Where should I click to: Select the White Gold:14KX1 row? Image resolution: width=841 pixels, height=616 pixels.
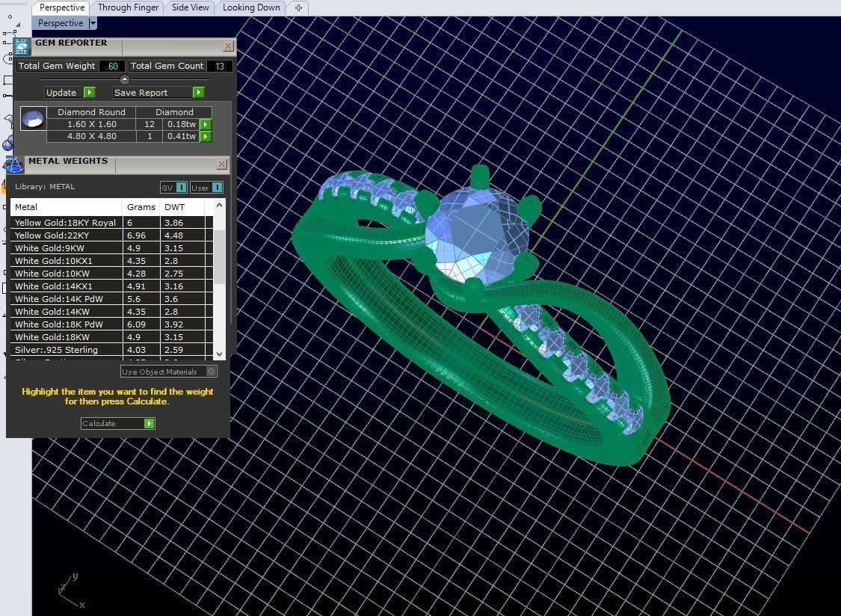(111, 286)
